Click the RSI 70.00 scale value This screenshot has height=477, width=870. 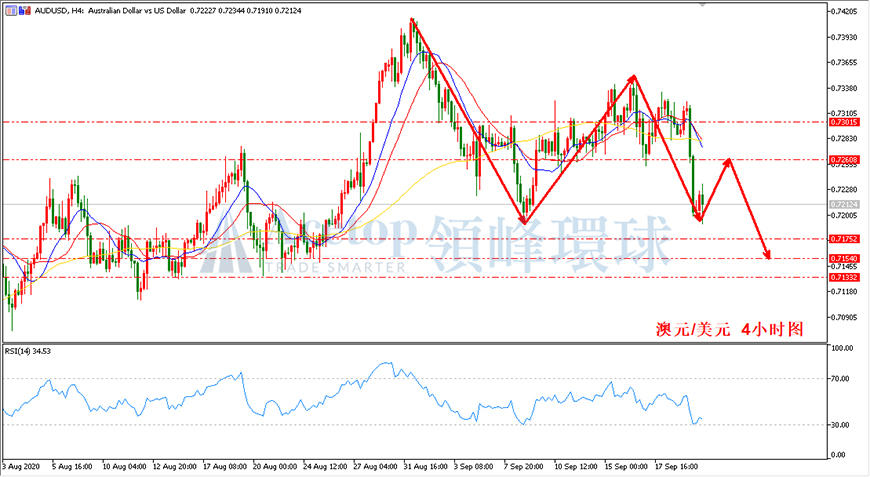tap(840, 379)
